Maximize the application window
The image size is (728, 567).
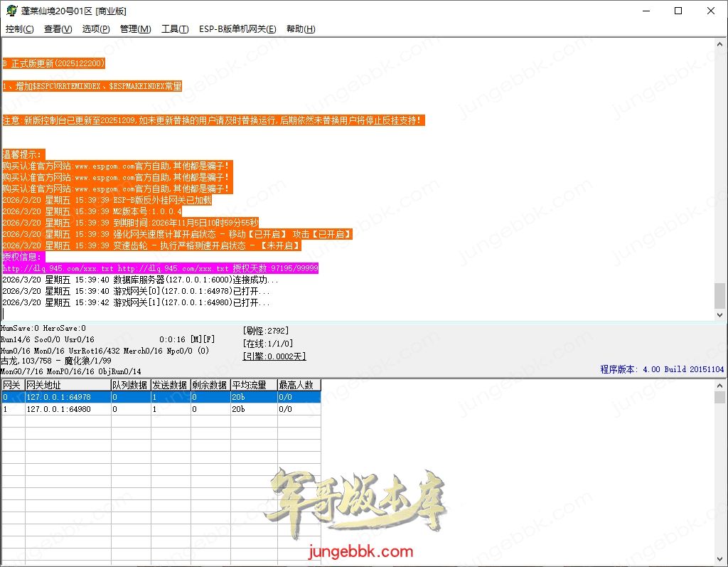click(678, 11)
